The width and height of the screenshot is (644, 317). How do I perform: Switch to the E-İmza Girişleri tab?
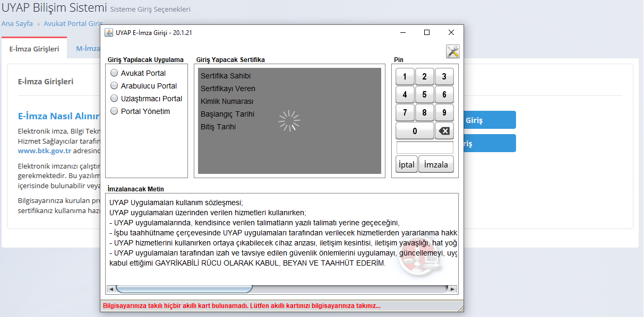[34, 49]
